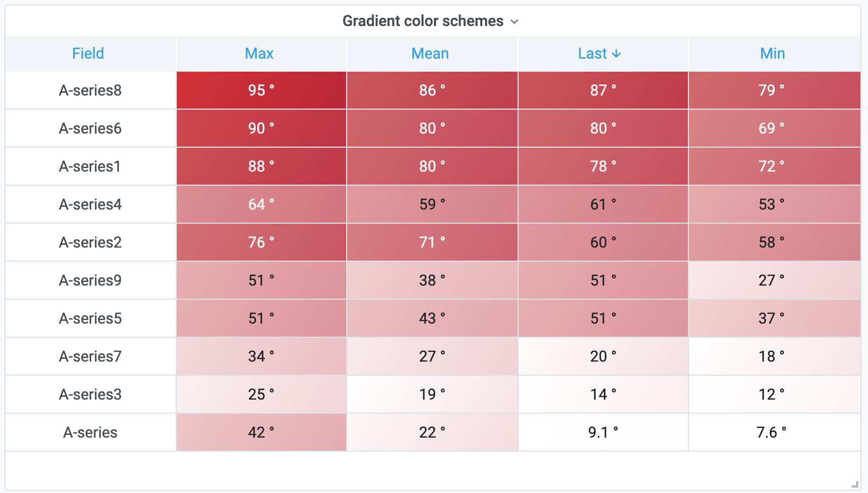Click the 95° Max cell
The width and height of the screenshot is (868, 493).
tap(261, 90)
